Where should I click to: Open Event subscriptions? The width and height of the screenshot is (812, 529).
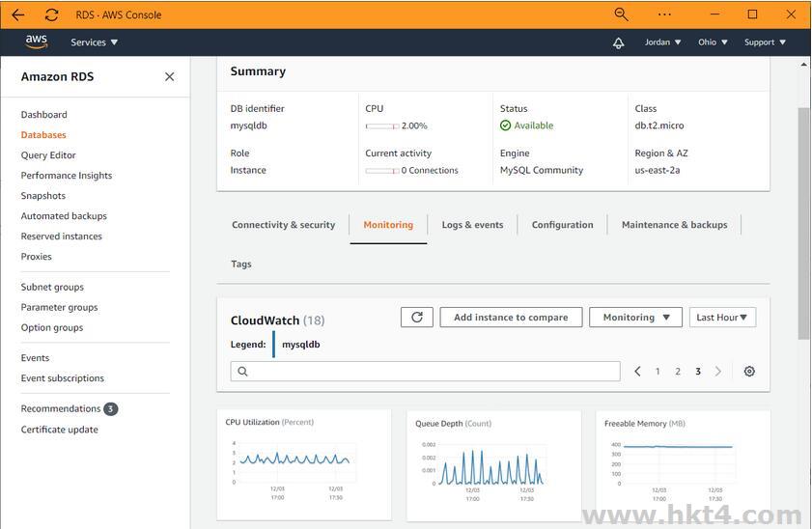[62, 377]
